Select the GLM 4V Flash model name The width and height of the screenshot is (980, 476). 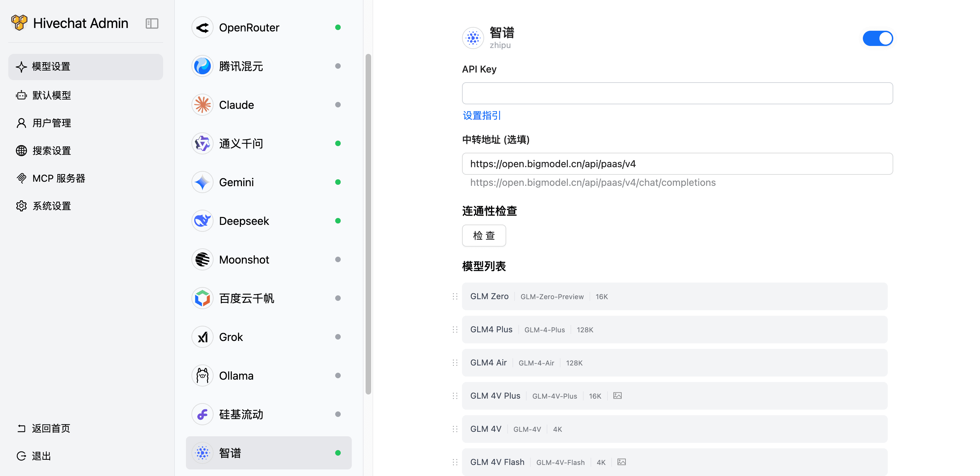[497, 461]
